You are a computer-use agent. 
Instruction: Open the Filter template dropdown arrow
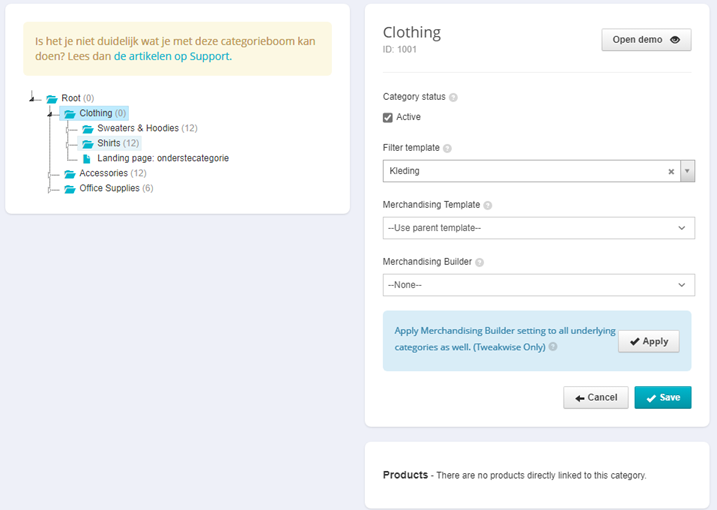point(687,171)
